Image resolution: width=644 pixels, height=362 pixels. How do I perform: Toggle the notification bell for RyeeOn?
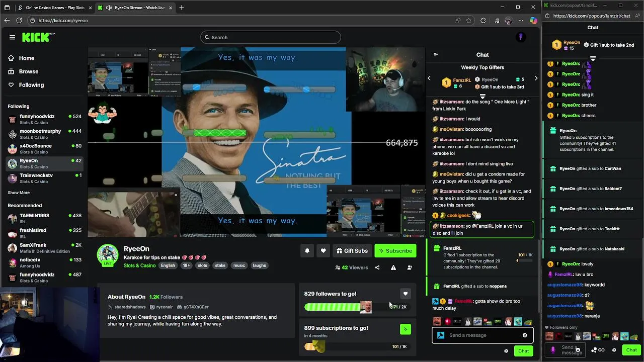pos(307,251)
